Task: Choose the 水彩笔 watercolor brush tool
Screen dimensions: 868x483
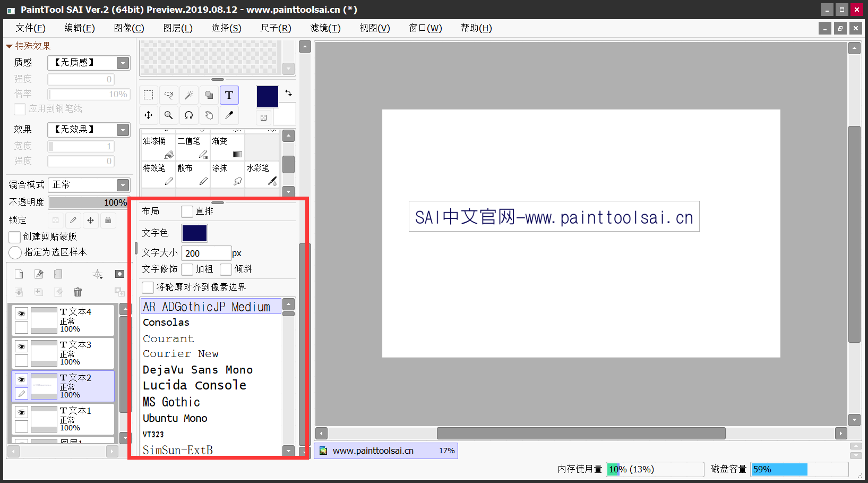Action: click(x=262, y=174)
